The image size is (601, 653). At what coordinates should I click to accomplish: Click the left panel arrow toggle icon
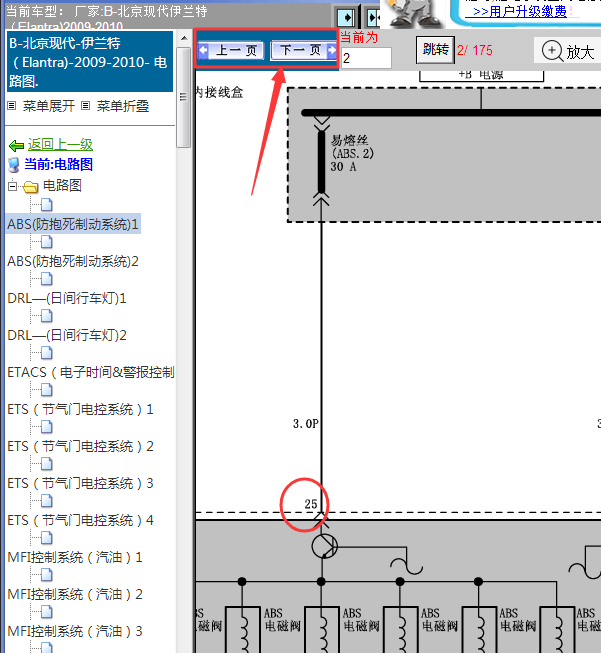click(347, 17)
